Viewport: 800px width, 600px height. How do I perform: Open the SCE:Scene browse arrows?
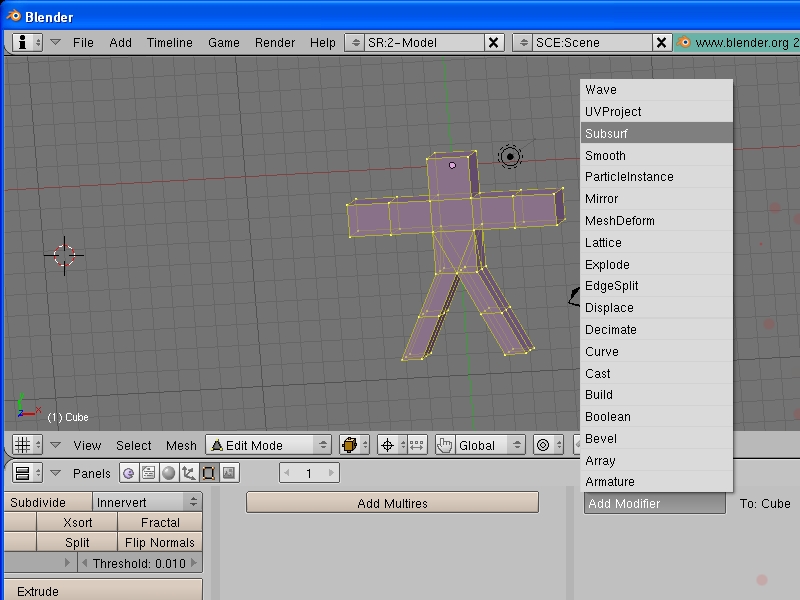[x=523, y=42]
